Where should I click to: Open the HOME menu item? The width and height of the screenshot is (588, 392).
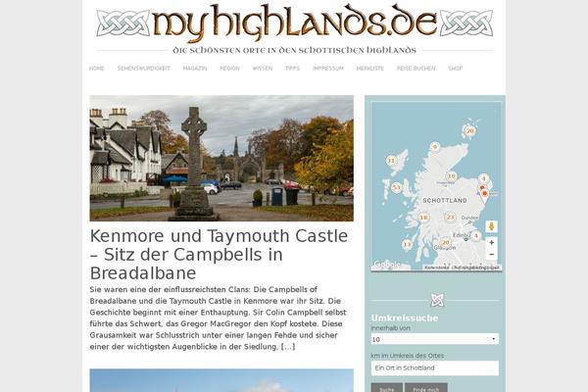pyautogui.click(x=97, y=69)
